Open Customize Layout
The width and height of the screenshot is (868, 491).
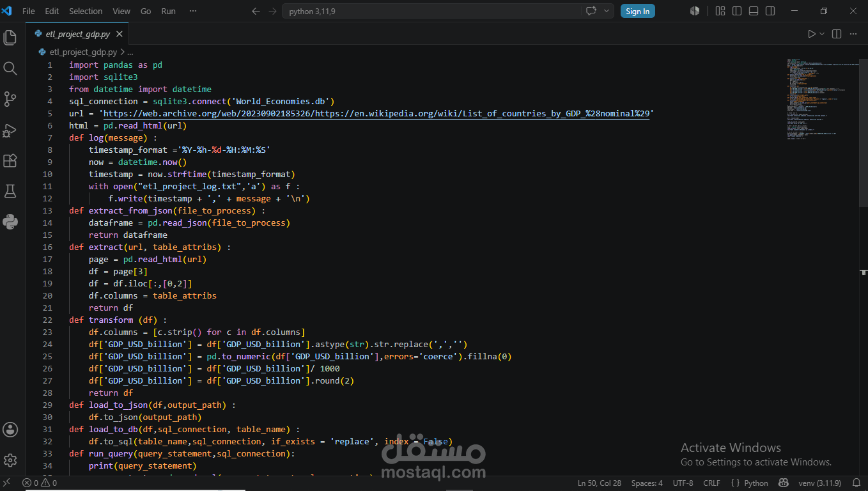click(x=720, y=11)
